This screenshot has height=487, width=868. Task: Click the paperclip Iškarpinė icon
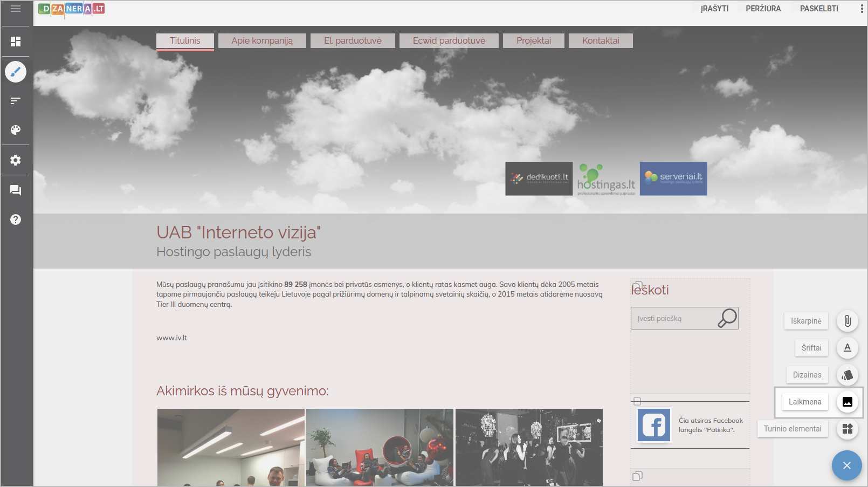pyautogui.click(x=847, y=321)
